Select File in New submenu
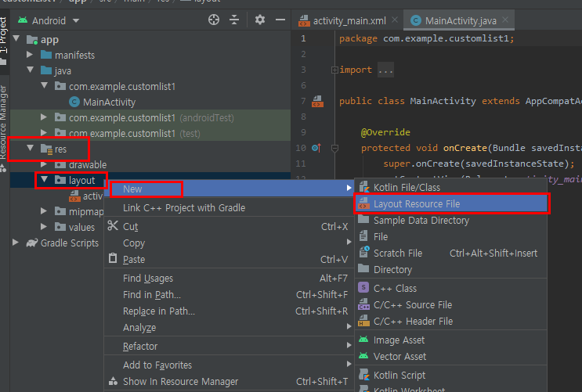Image resolution: width=582 pixels, height=392 pixels. (451, 236)
